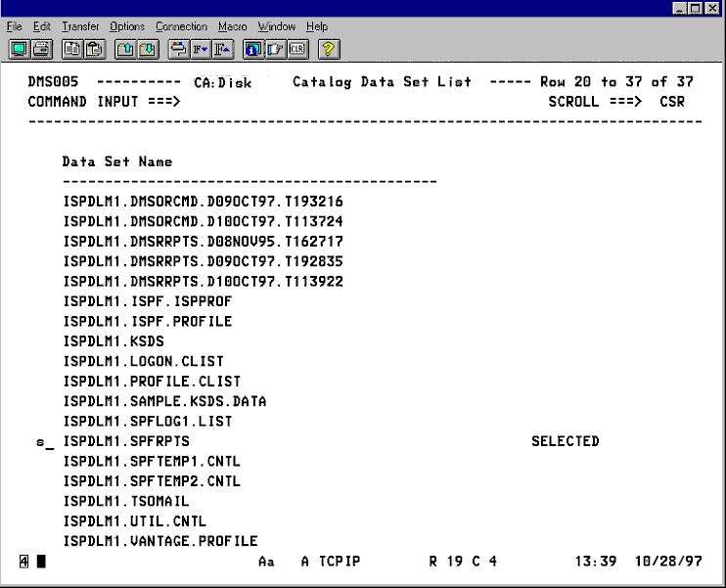Click the session info icon
The width and height of the screenshot is (726, 588).
pos(253,49)
